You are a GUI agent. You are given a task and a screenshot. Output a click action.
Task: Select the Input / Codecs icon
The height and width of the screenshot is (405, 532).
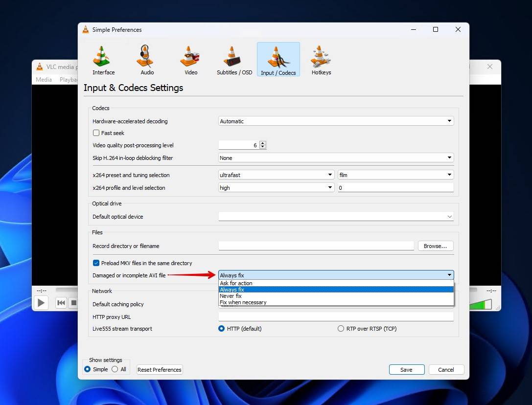click(x=278, y=60)
